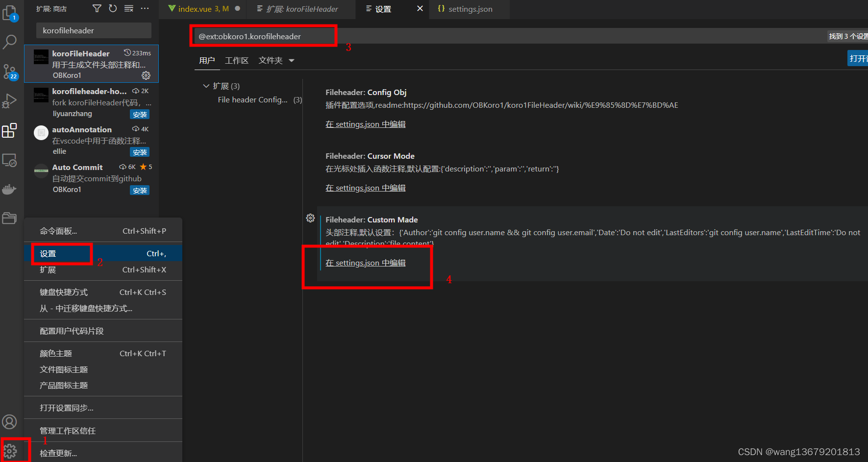Select korofileheader-ho... extension list item
The image size is (868, 462).
[92, 102]
